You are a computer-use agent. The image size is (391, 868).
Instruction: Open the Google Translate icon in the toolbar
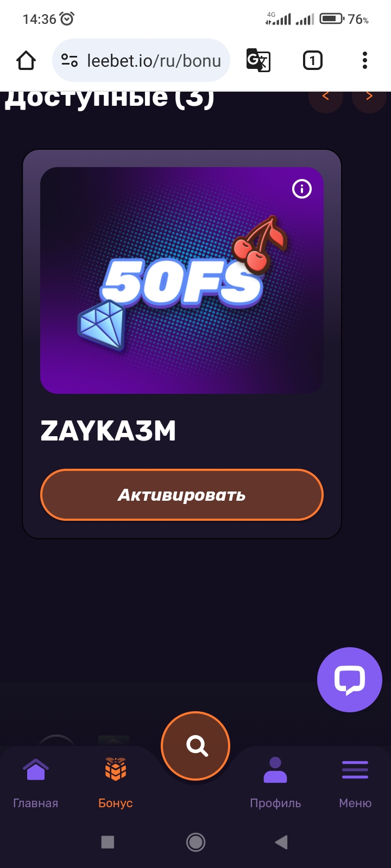coord(258,60)
